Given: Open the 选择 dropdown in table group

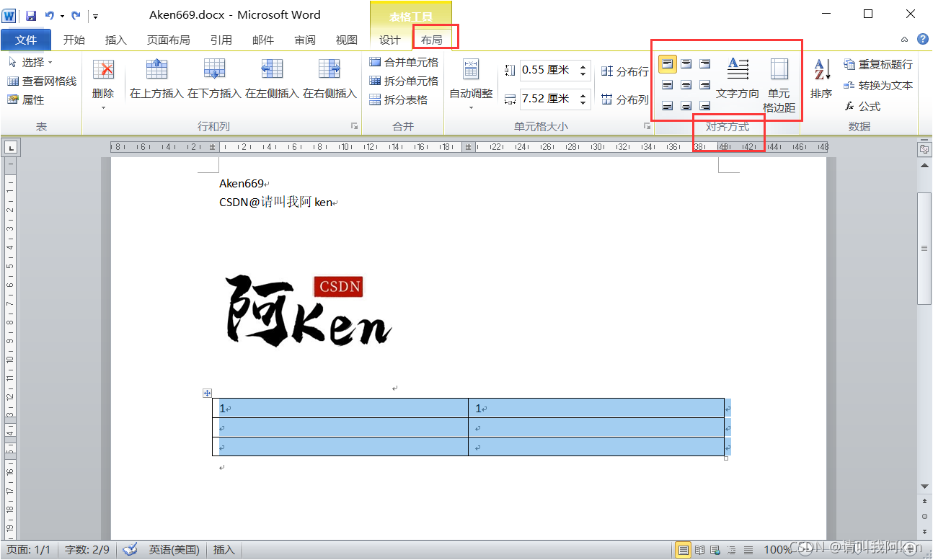Looking at the screenshot, I should point(30,63).
